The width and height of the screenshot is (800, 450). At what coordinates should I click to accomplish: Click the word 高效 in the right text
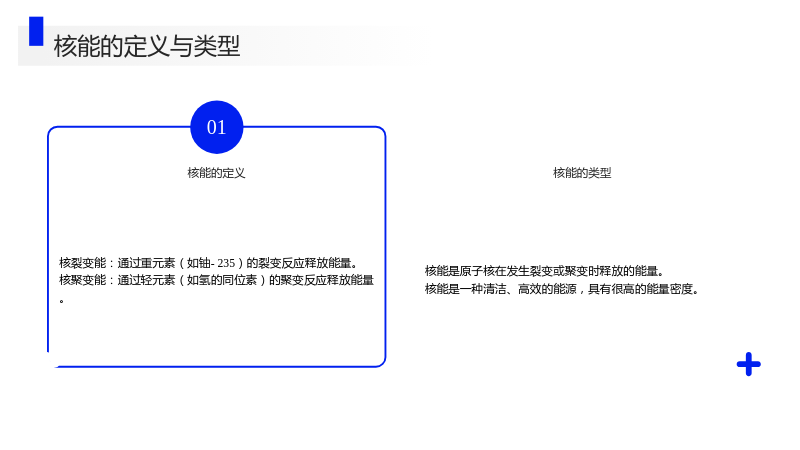[x=530, y=289]
